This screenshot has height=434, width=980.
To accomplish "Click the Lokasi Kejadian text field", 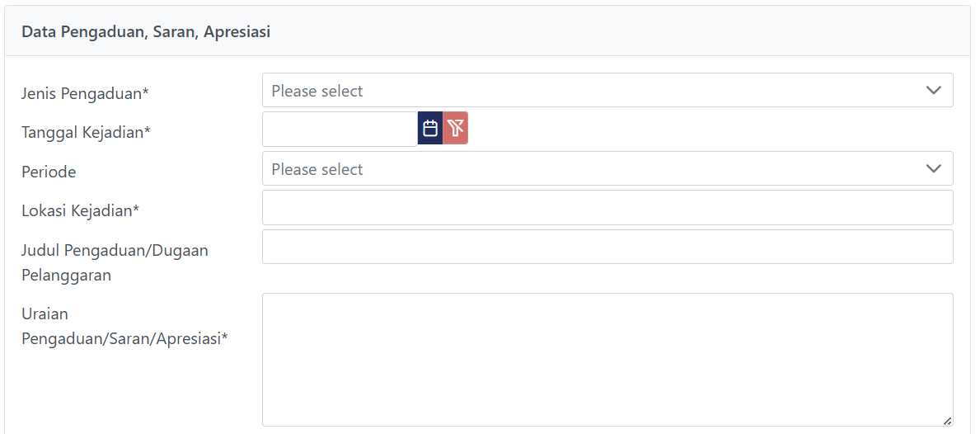I will (607, 208).
